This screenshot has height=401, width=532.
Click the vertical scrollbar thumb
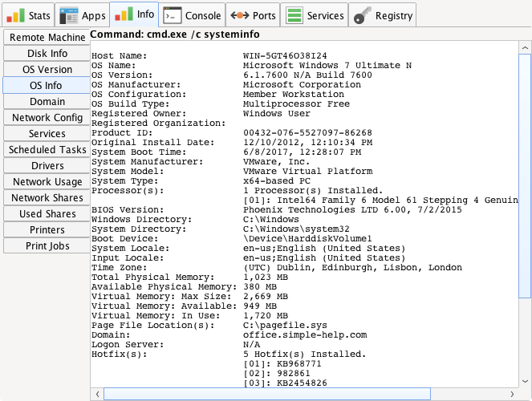coord(525,176)
